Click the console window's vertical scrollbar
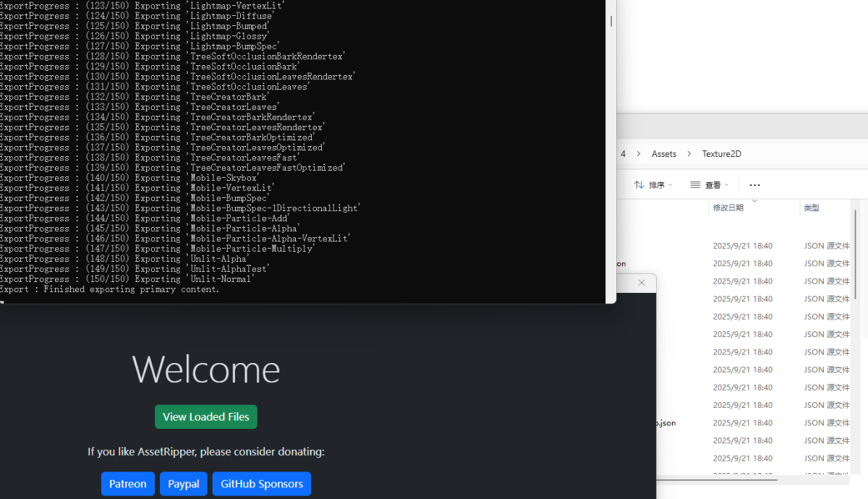The height and width of the screenshot is (499, 868). [610, 22]
